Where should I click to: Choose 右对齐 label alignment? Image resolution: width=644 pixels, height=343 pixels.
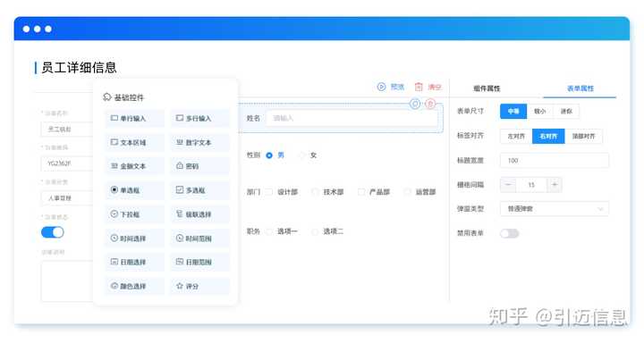(x=548, y=136)
